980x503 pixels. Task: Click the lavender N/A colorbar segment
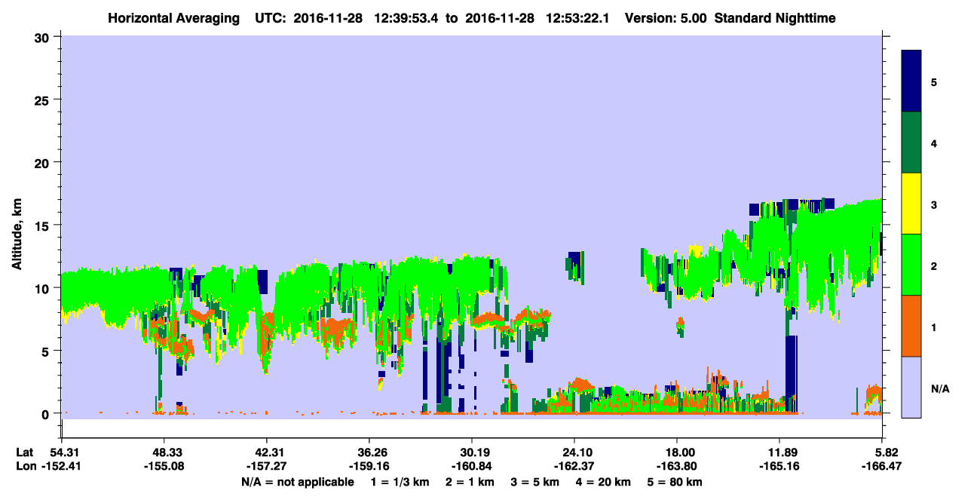tap(911, 387)
